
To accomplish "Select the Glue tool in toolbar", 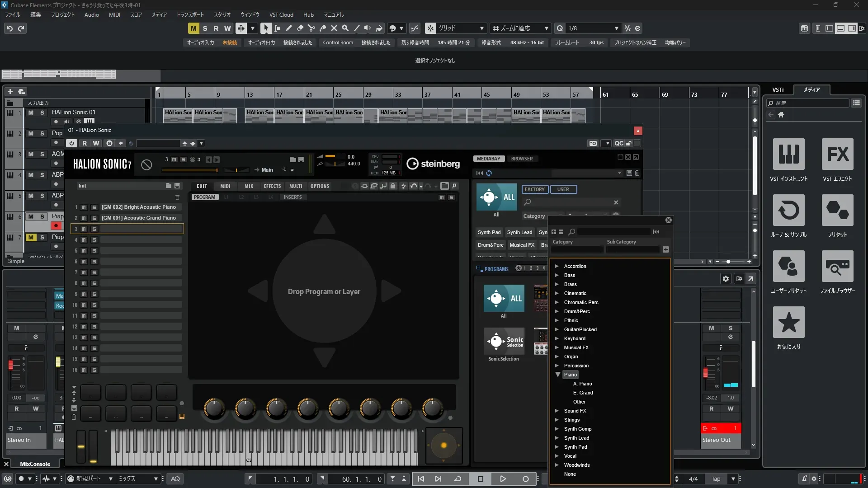I will click(323, 28).
